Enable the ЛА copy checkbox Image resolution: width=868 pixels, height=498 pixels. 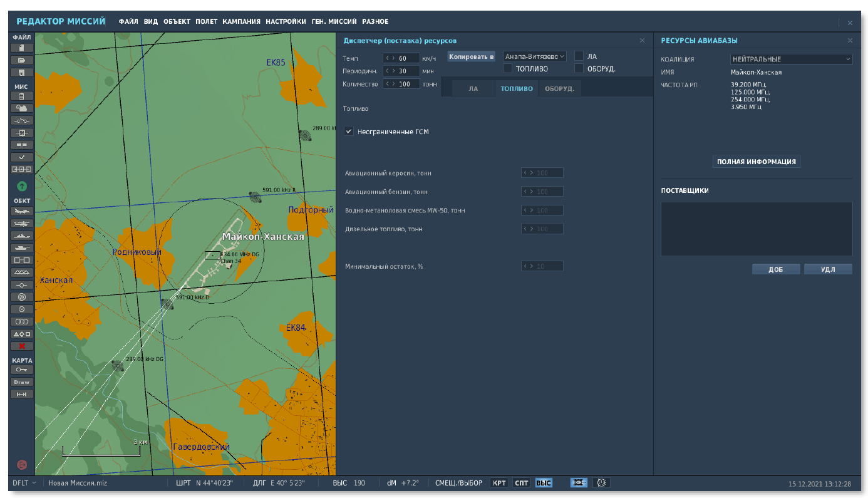pos(579,56)
